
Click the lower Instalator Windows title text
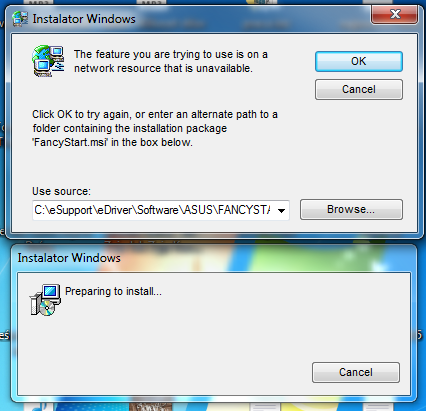coord(69,258)
